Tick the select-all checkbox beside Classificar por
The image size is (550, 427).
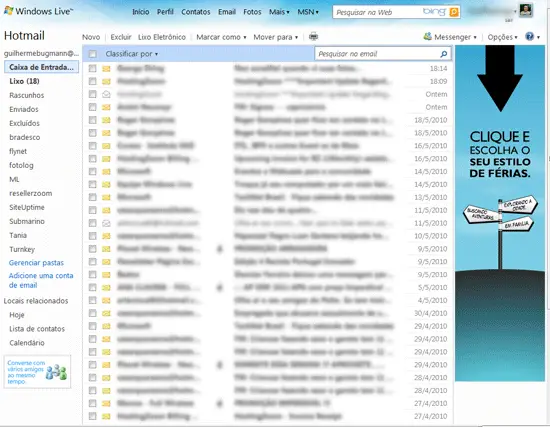[93, 54]
